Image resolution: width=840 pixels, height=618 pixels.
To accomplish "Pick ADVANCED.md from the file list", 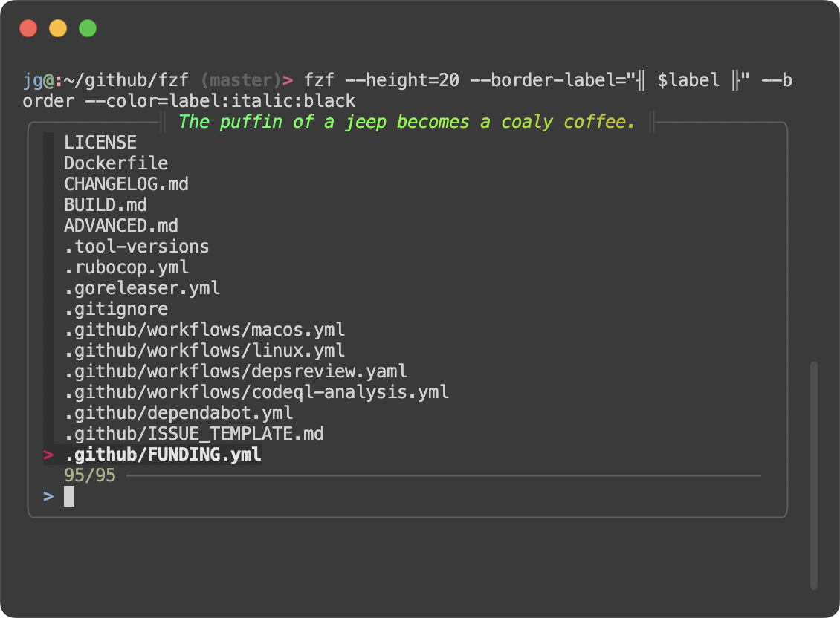I will pos(121,225).
